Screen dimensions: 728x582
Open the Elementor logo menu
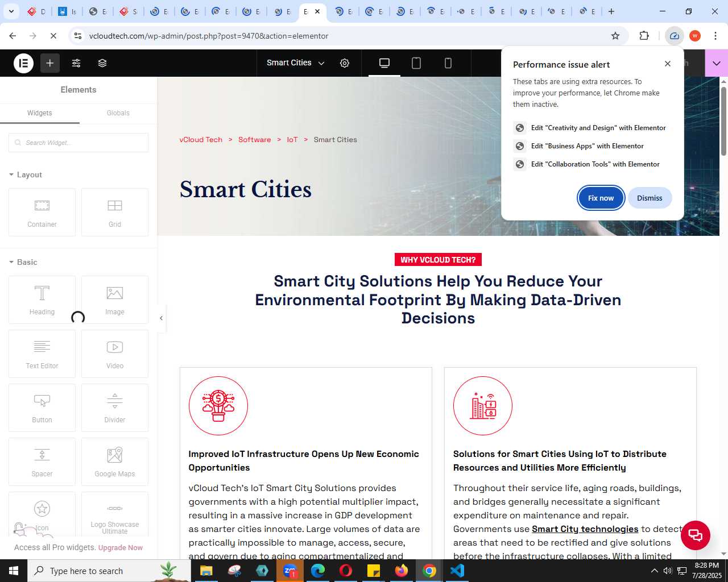pos(24,63)
